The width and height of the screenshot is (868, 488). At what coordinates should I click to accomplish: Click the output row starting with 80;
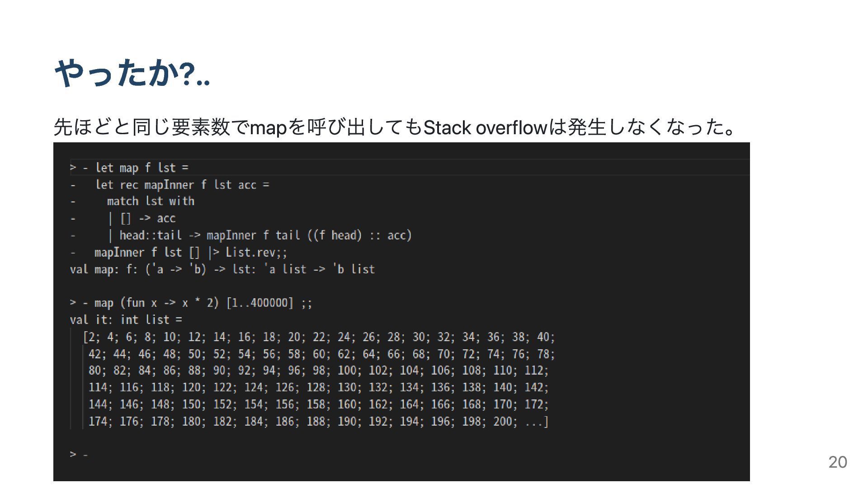[x=318, y=371]
